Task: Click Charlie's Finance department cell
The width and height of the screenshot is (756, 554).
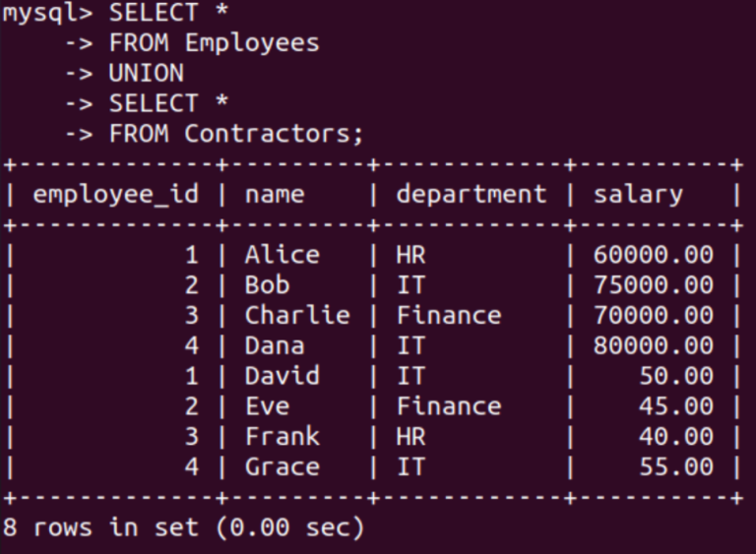Action: tap(448, 315)
